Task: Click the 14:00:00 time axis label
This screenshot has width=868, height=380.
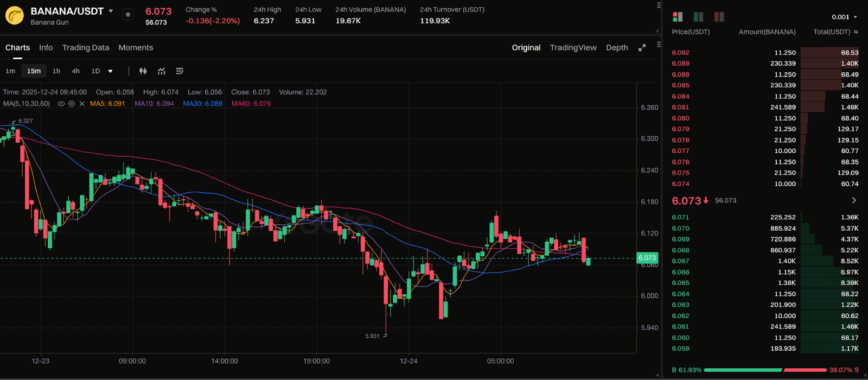Action: click(225, 361)
